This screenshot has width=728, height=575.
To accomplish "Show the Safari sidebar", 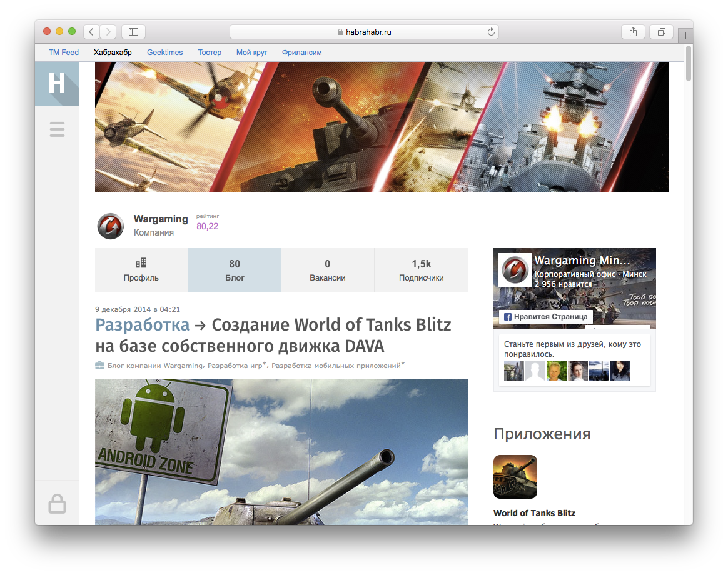I will (134, 31).
